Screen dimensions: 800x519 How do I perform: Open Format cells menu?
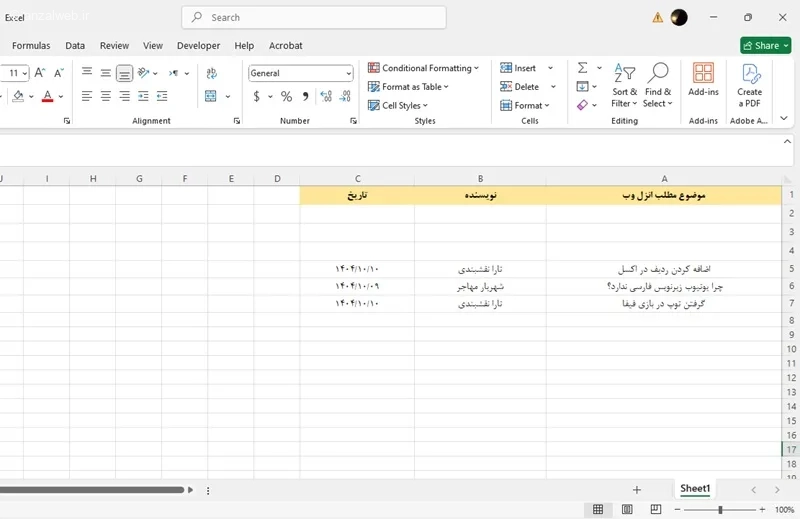tap(524, 106)
